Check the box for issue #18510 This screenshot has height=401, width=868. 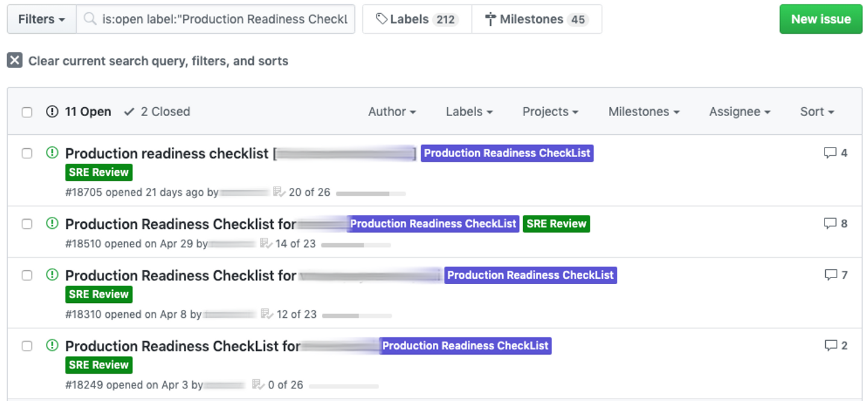[x=27, y=224]
